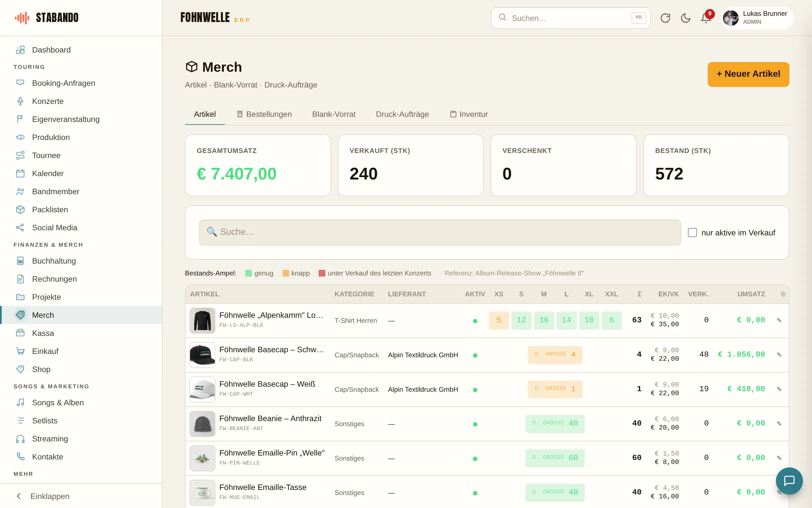Enable 'nur aktive im Verkauf' checkbox

tap(692, 233)
